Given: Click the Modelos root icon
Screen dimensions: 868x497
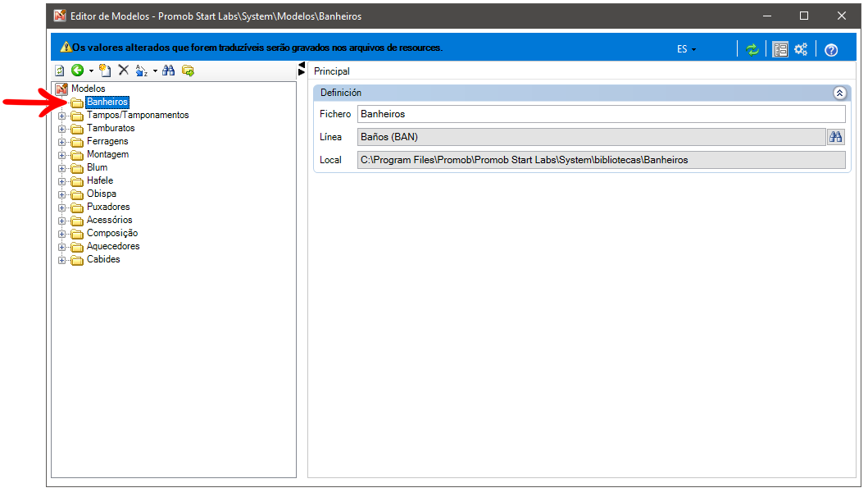Looking at the screenshot, I should click(61, 89).
